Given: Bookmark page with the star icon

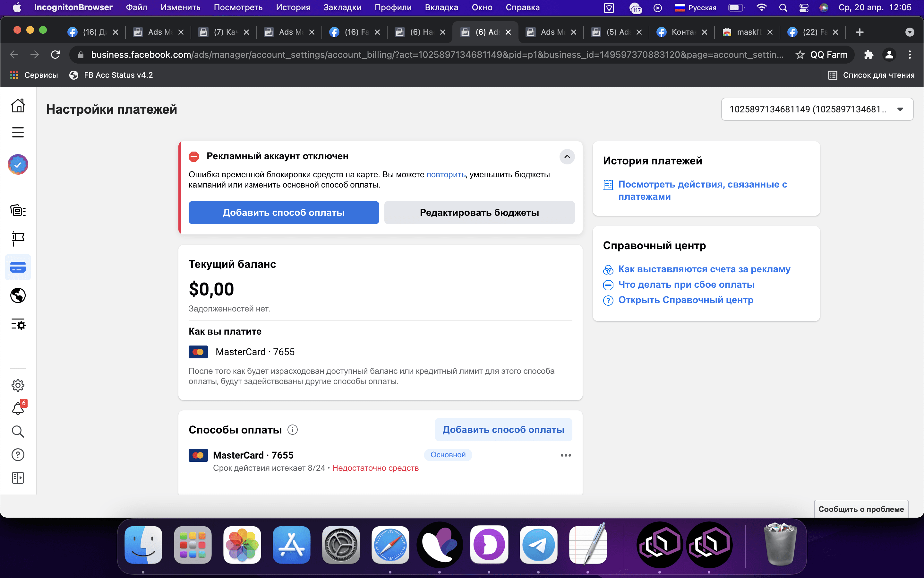Looking at the screenshot, I should point(800,55).
